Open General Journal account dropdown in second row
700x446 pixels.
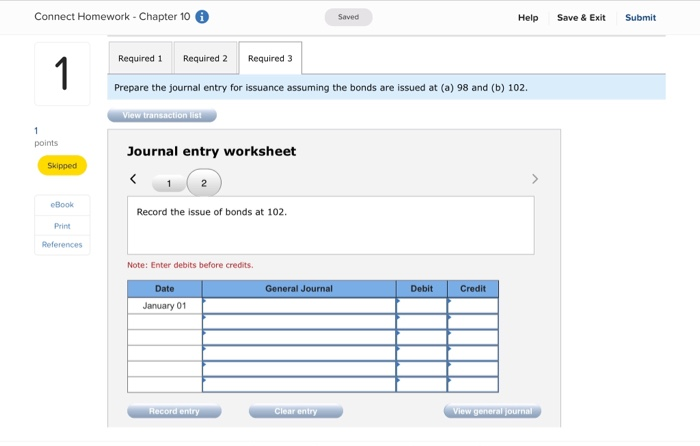coord(299,321)
